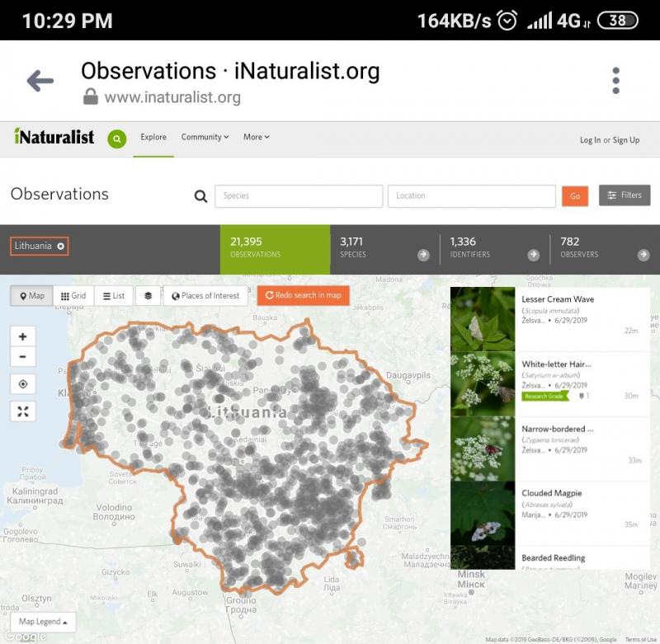Image resolution: width=660 pixels, height=644 pixels.
Task: Open the browser three-dot overflow menu
Action: (615, 80)
